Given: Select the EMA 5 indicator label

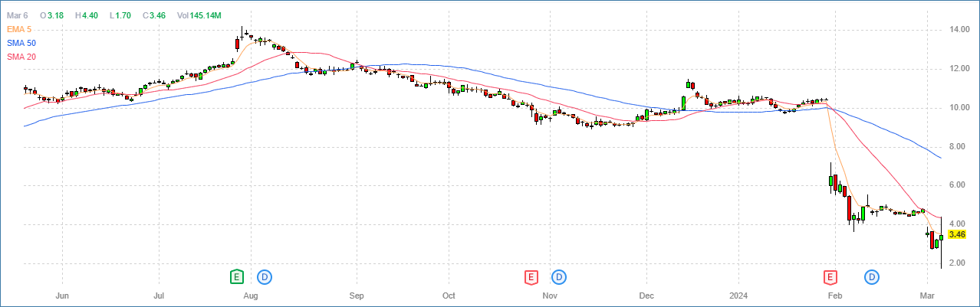Looking at the screenshot, I should (x=18, y=29).
